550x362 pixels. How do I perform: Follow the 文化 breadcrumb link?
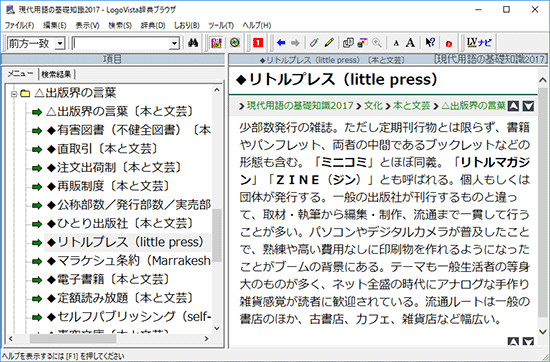(x=373, y=105)
